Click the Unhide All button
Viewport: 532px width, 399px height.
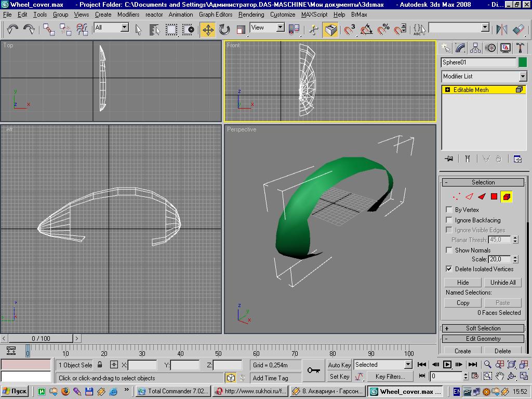pos(503,283)
